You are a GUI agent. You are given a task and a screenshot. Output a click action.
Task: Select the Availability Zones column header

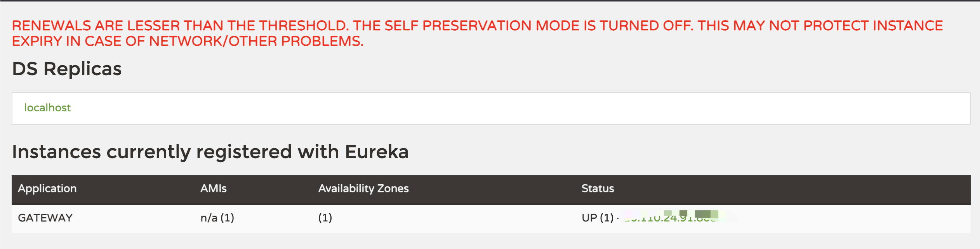363,188
